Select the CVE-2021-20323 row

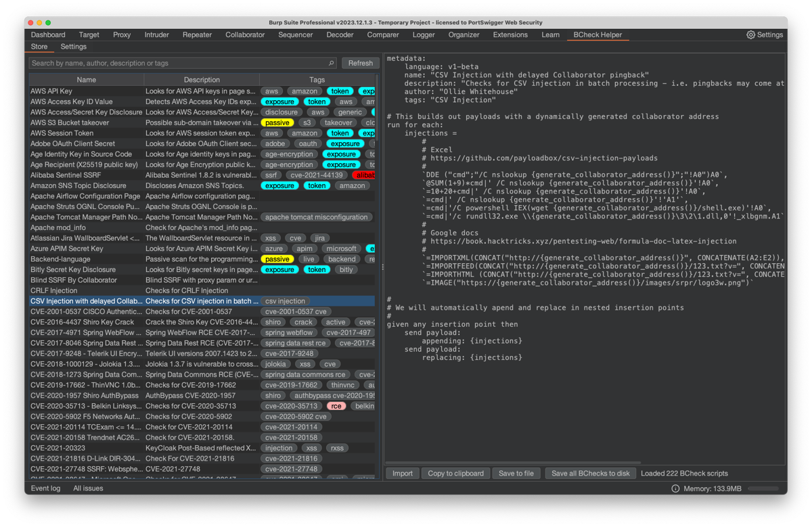pos(202,448)
